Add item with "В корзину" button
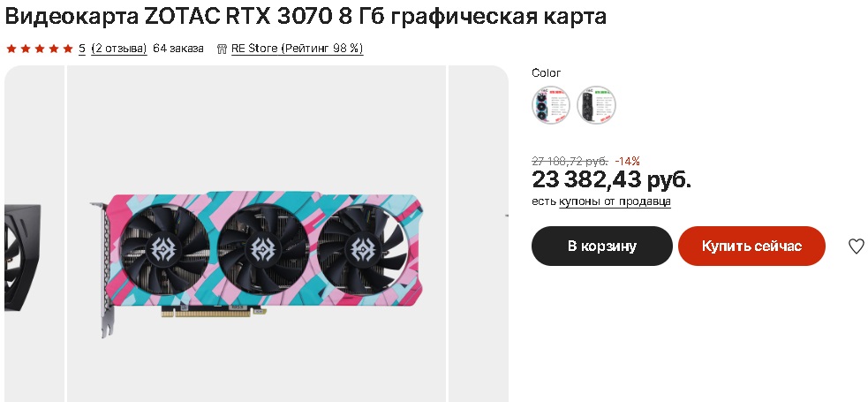This screenshot has height=402, width=868. [x=602, y=246]
